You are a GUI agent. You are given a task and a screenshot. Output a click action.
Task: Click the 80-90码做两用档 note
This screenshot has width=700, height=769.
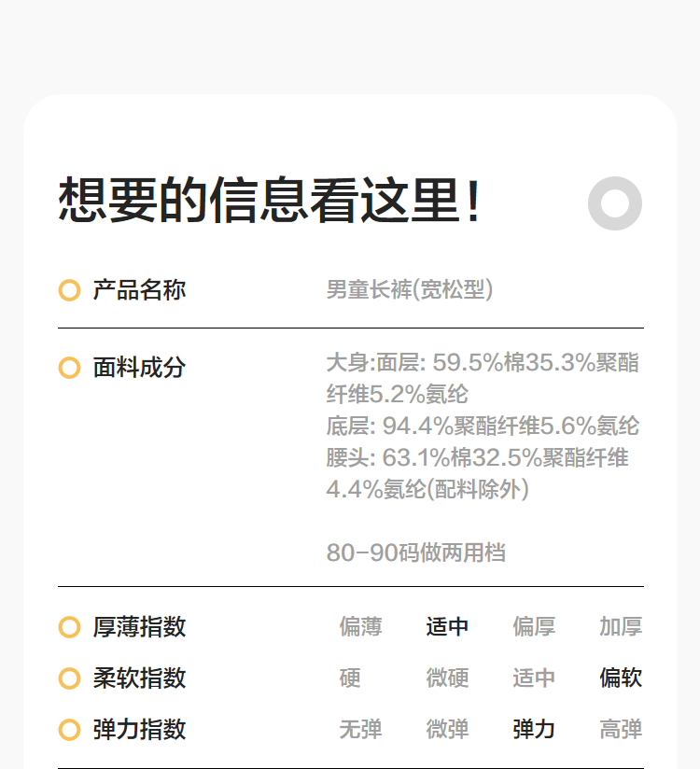click(x=415, y=552)
